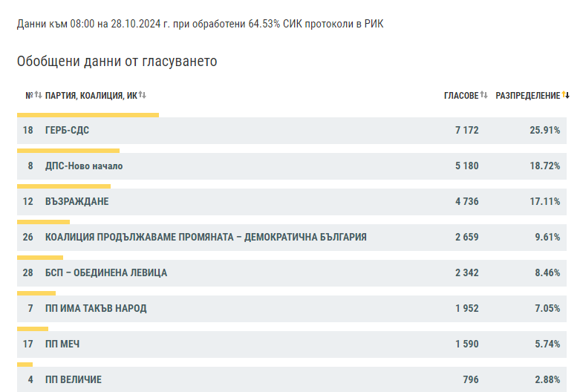This screenshot has height=392, width=583.
Task: Click the 25.91% distribution value
Action: click(x=544, y=131)
